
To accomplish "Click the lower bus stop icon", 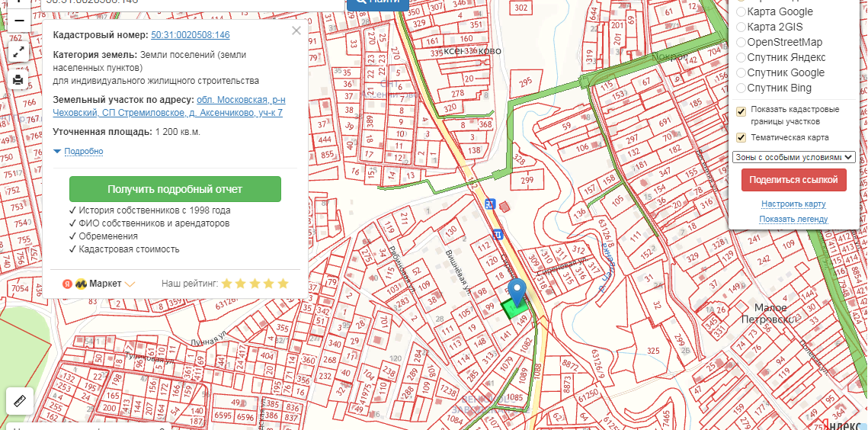I will tap(498, 234).
